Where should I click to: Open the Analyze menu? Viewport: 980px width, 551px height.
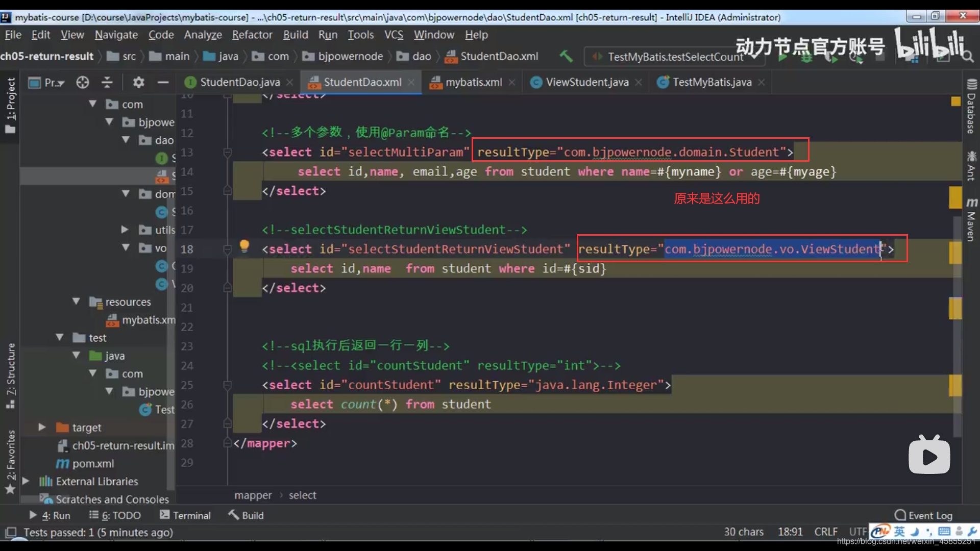pyautogui.click(x=203, y=35)
